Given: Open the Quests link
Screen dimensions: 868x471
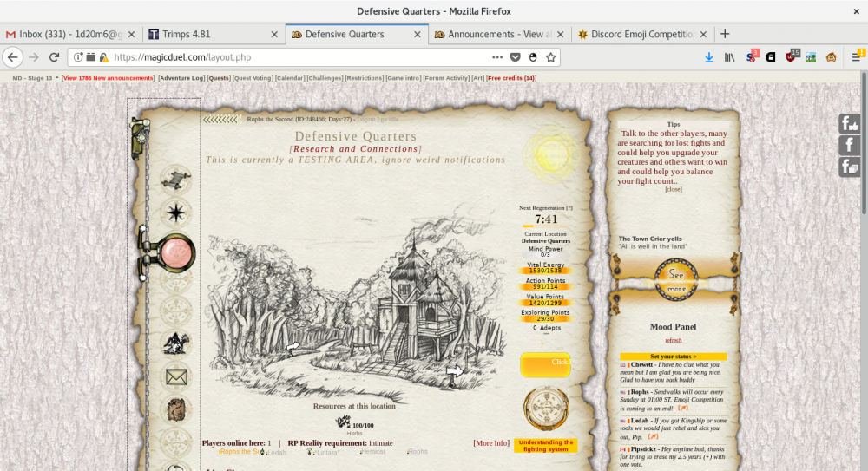Looking at the screenshot, I should (219, 78).
